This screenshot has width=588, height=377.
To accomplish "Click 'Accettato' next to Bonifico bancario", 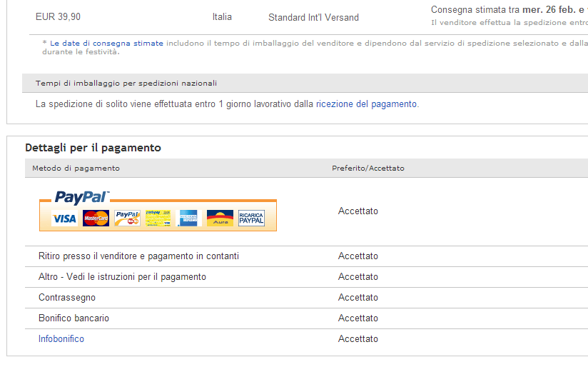I will pyautogui.click(x=358, y=318).
